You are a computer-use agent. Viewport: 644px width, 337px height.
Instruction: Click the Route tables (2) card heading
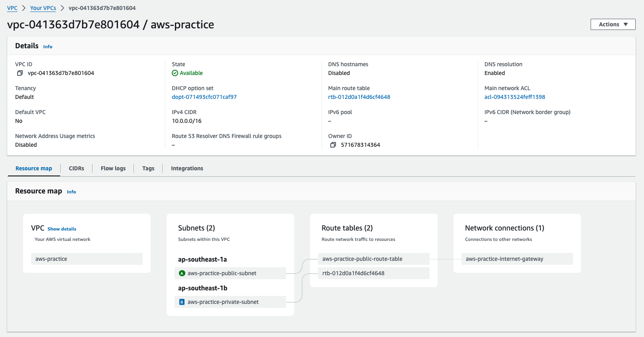coord(347,228)
